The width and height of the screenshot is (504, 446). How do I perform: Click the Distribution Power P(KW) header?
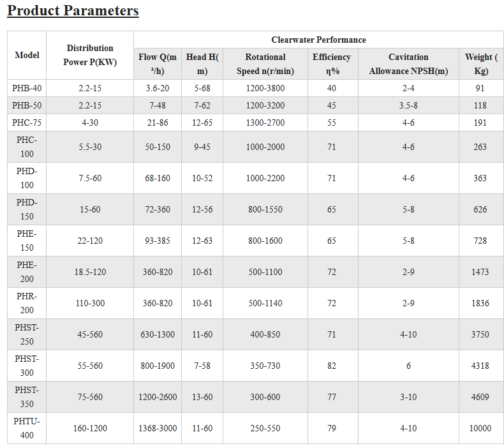coord(90,56)
